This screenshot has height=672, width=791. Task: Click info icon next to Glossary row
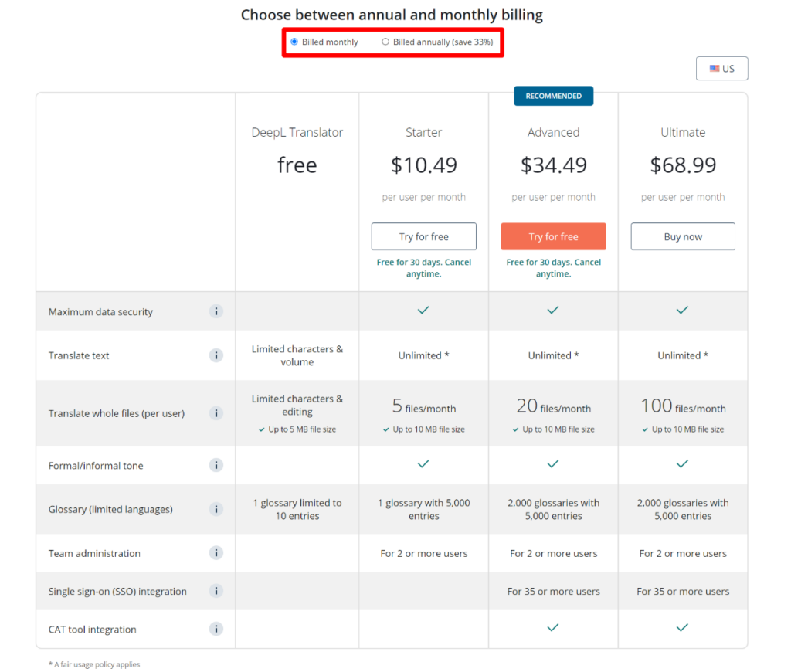[x=216, y=509]
